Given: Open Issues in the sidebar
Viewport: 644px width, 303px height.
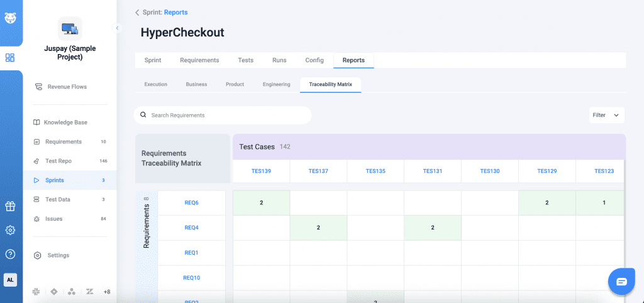Looking at the screenshot, I should click(54, 219).
